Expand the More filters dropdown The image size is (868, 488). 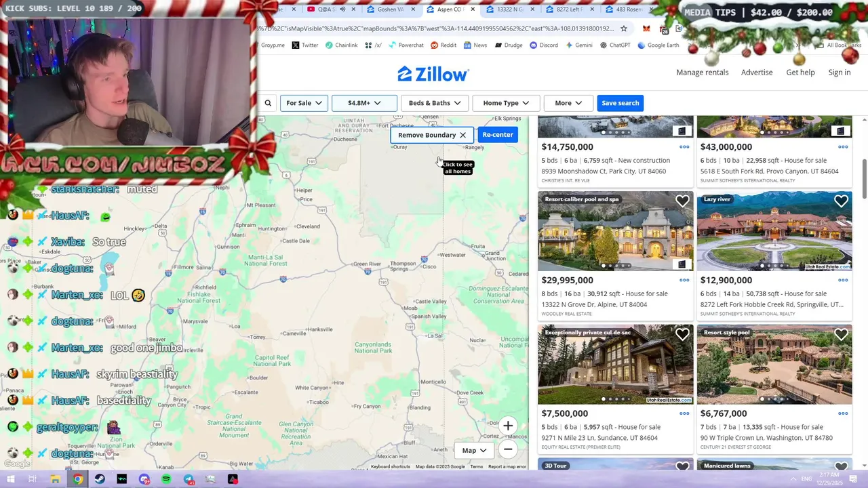point(568,103)
